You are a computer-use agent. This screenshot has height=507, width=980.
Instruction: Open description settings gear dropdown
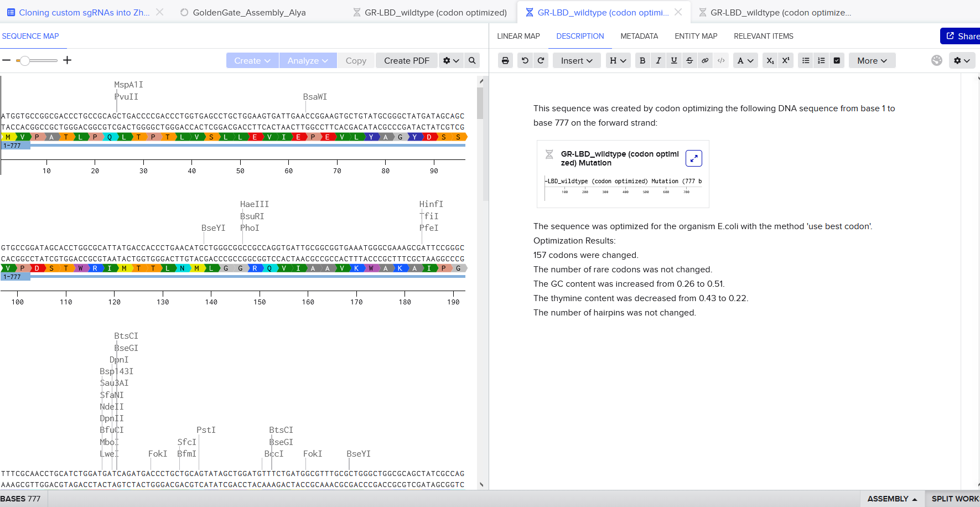click(962, 61)
